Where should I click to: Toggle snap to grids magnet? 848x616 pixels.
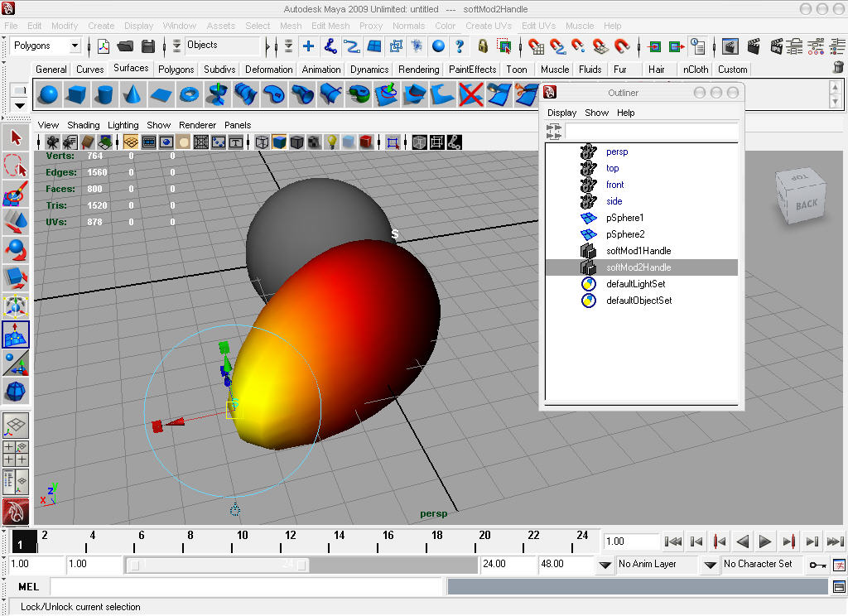tap(536, 46)
